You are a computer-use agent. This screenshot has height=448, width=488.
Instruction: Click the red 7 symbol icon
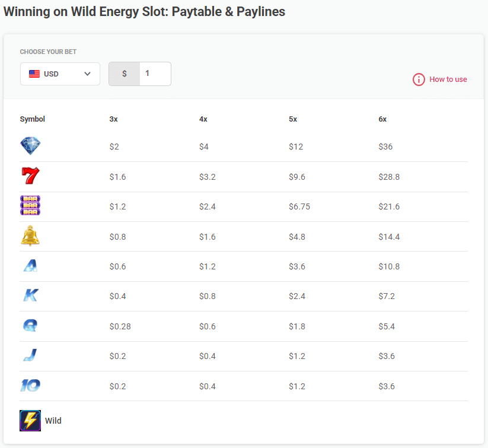click(30, 176)
